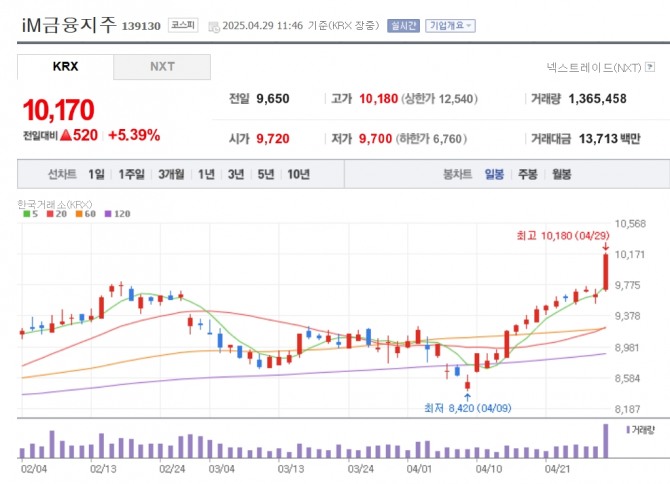The image size is (670, 484).
Task: Switch to the NXT tab
Action: click(x=162, y=67)
